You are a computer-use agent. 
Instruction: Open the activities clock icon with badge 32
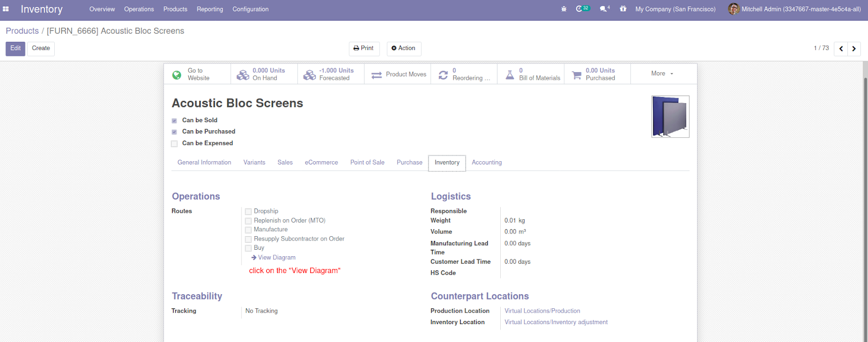(583, 9)
